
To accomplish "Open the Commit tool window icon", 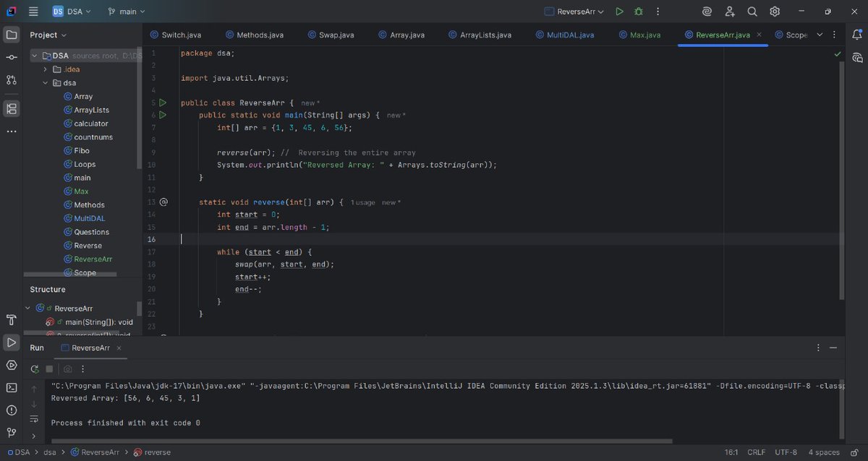I will 12,57.
